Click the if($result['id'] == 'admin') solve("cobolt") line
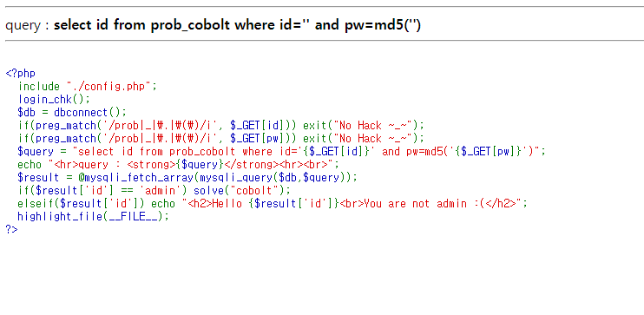 click(x=154, y=191)
